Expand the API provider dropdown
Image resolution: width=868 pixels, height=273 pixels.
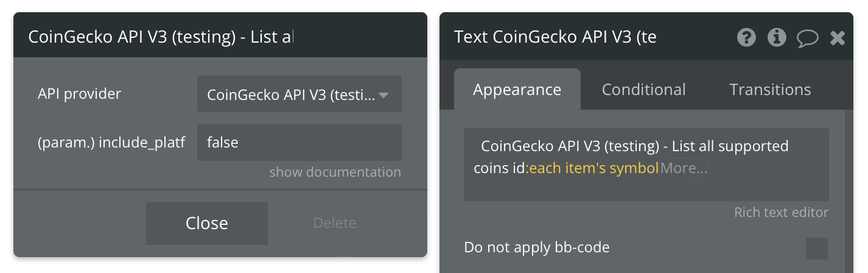(299, 94)
